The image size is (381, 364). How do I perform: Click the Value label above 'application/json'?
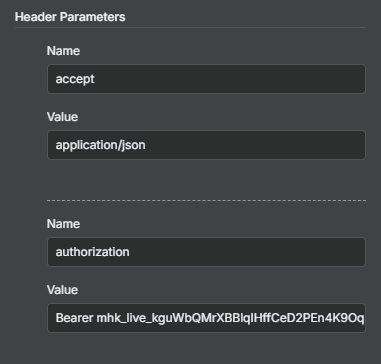[62, 117]
